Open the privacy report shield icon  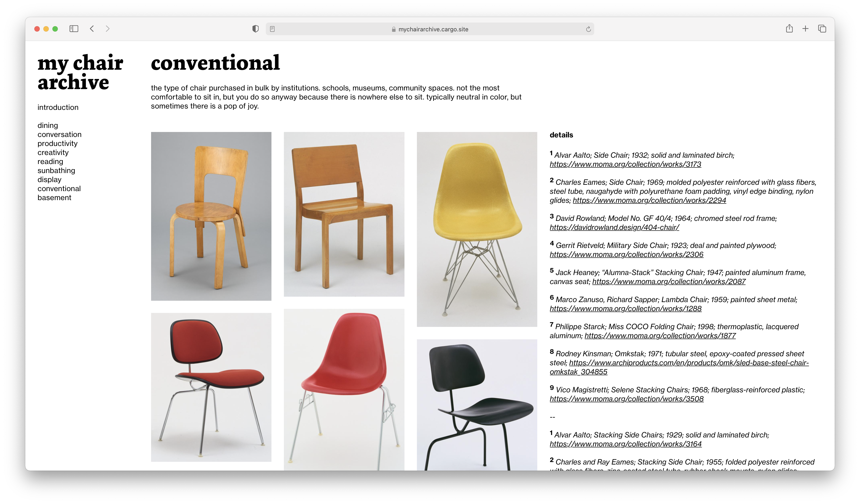click(x=255, y=29)
